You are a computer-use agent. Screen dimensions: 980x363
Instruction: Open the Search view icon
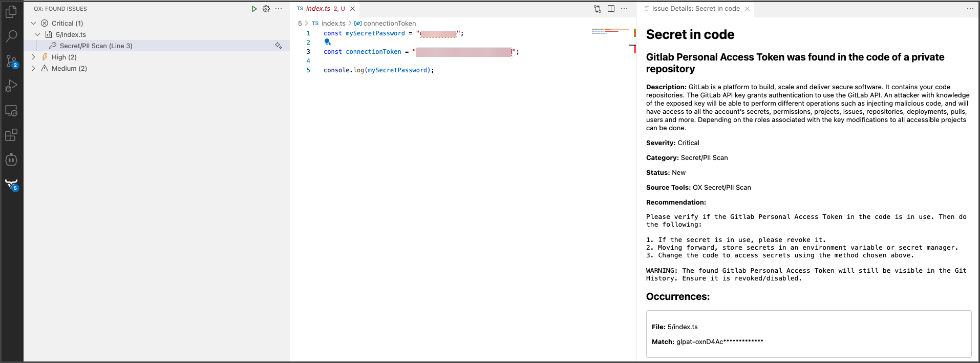point(11,36)
